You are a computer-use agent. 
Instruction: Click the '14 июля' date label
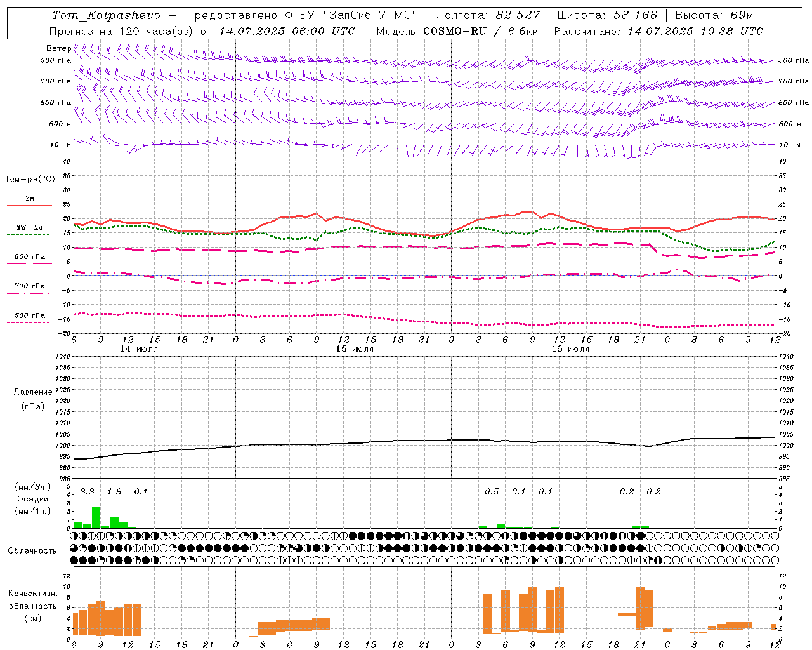(x=139, y=349)
